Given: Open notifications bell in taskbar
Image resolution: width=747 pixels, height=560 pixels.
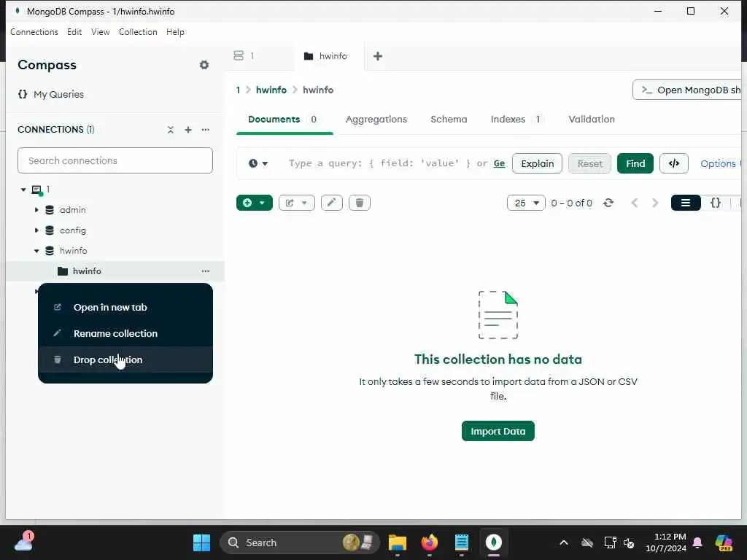Looking at the screenshot, I should 697,542.
